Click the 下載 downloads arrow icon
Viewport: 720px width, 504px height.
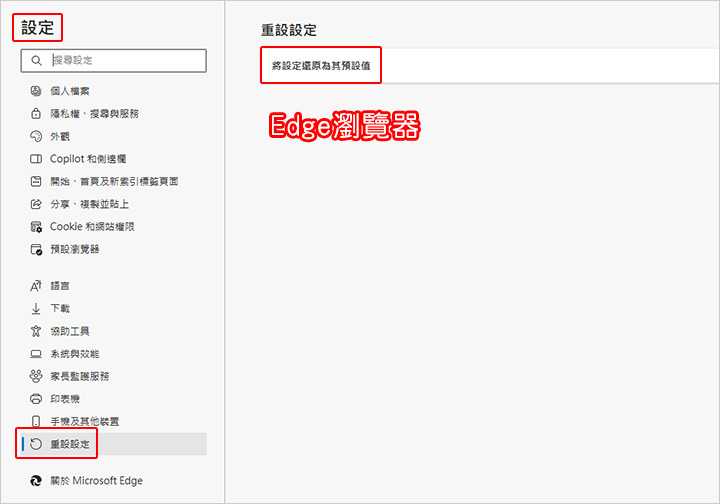tap(36, 308)
